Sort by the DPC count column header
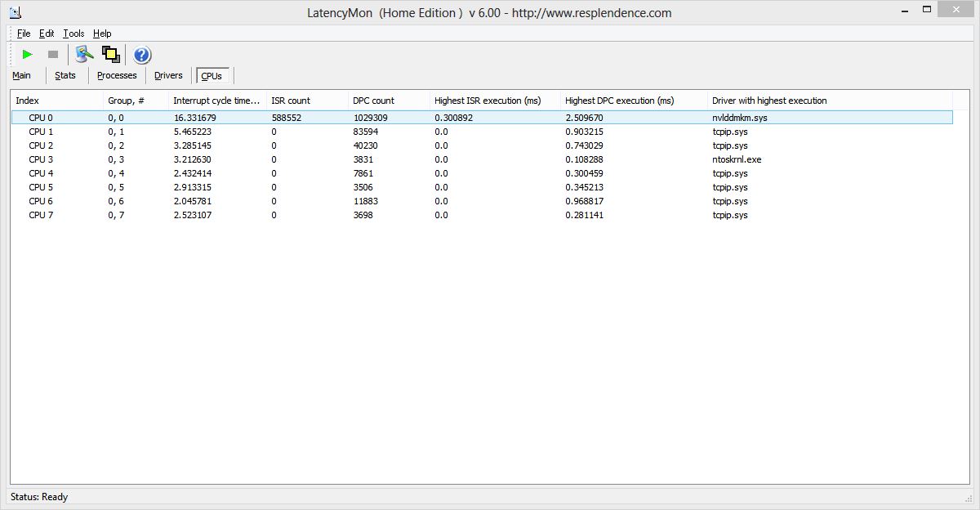This screenshot has height=510, width=980. [390, 101]
